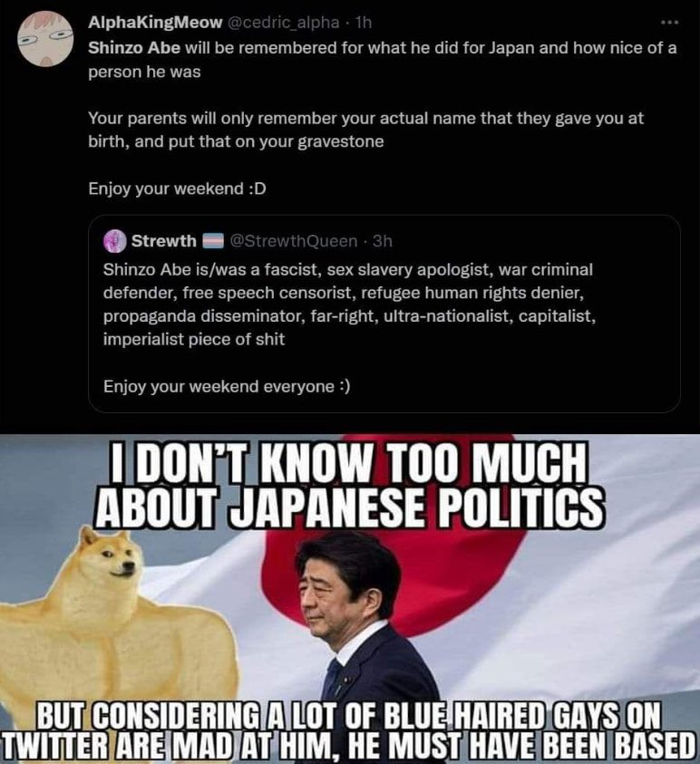Screen dimensions: 700x764
Task: Open the @cedric_alpha handle
Action: 283,23
